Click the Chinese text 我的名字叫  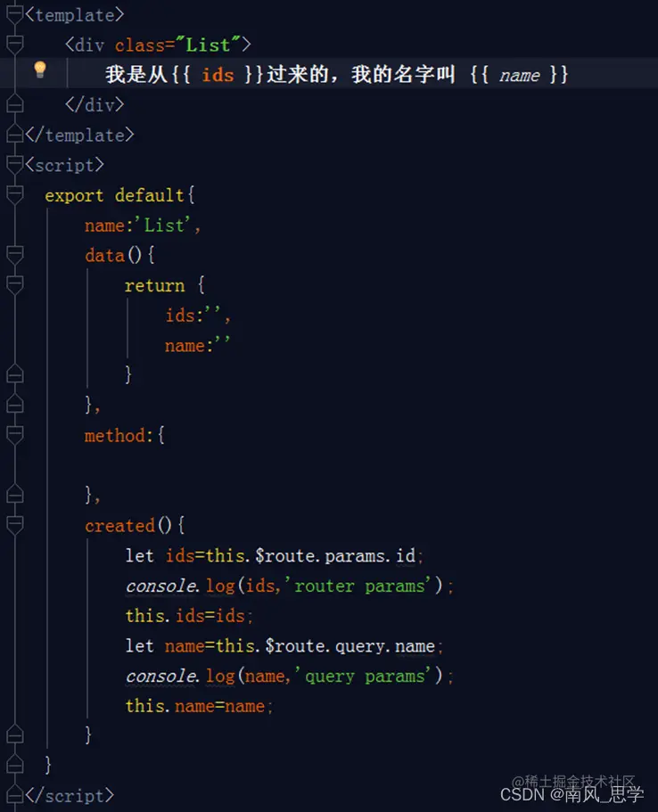tap(403, 75)
